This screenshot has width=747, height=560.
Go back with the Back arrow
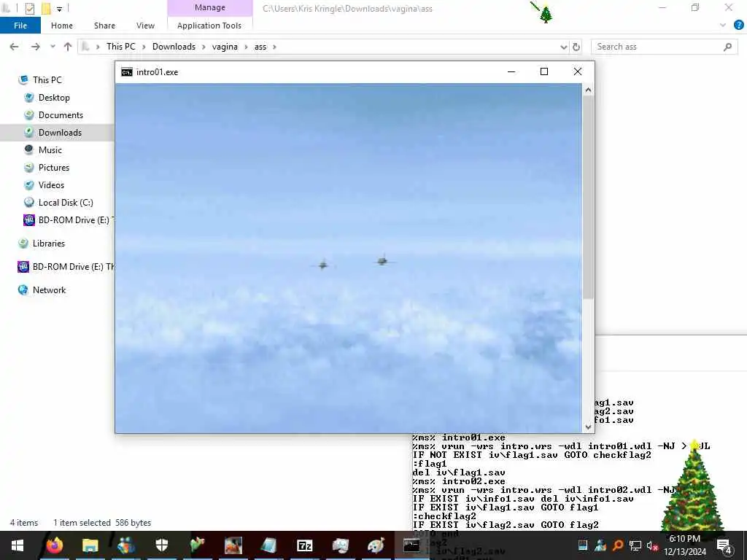tap(15, 47)
